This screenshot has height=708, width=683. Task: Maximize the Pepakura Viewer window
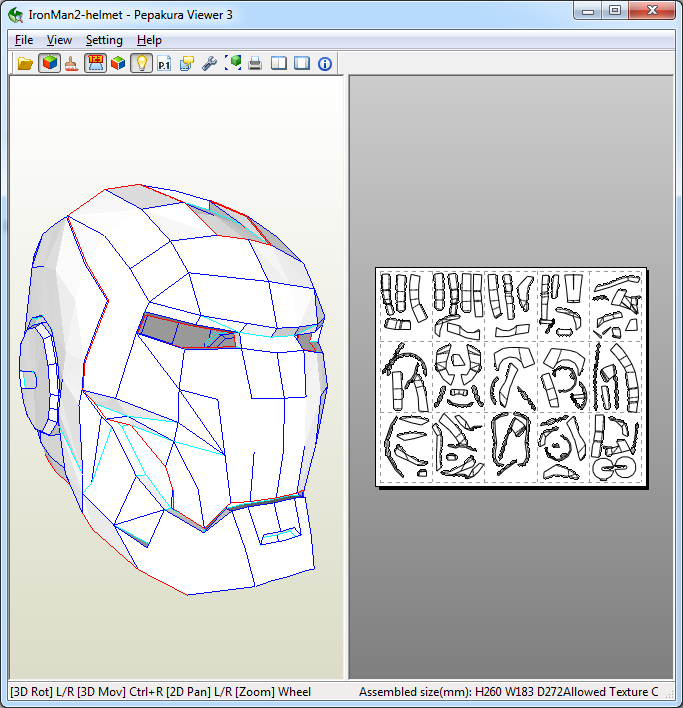click(615, 11)
